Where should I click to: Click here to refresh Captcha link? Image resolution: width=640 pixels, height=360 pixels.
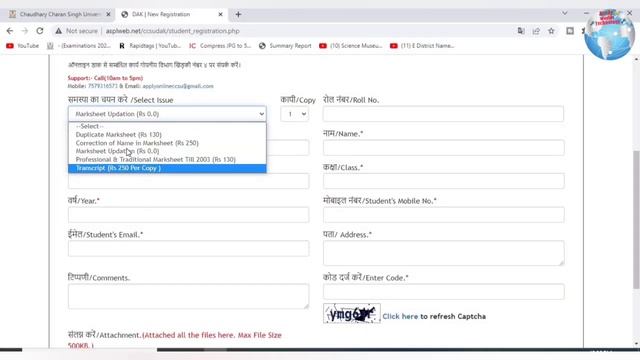click(x=400, y=316)
